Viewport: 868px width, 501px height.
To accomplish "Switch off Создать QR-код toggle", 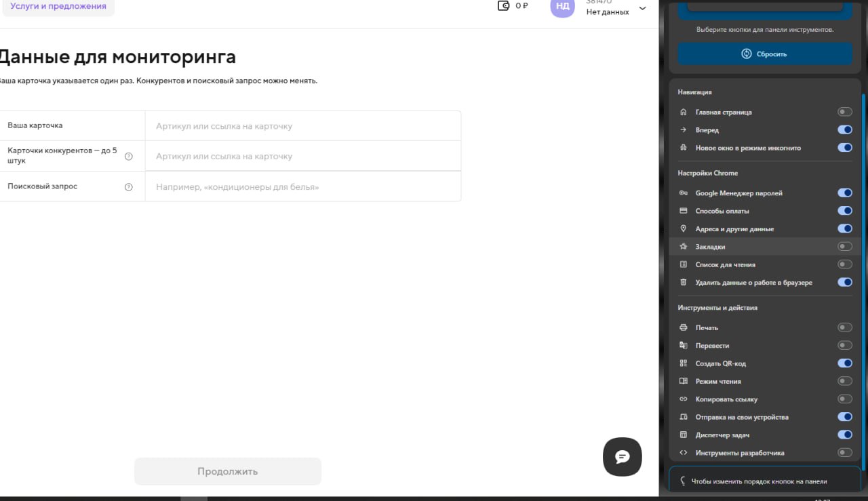I will click(x=845, y=363).
